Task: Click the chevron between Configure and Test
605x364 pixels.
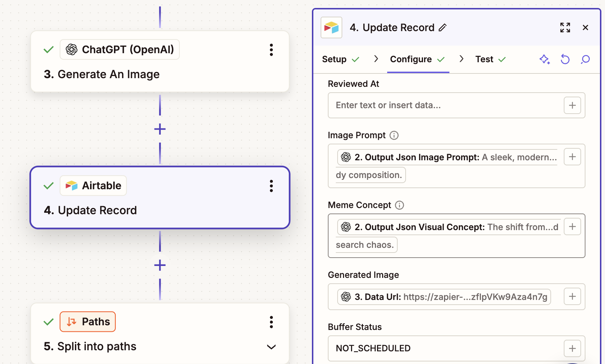Action: coord(462,59)
